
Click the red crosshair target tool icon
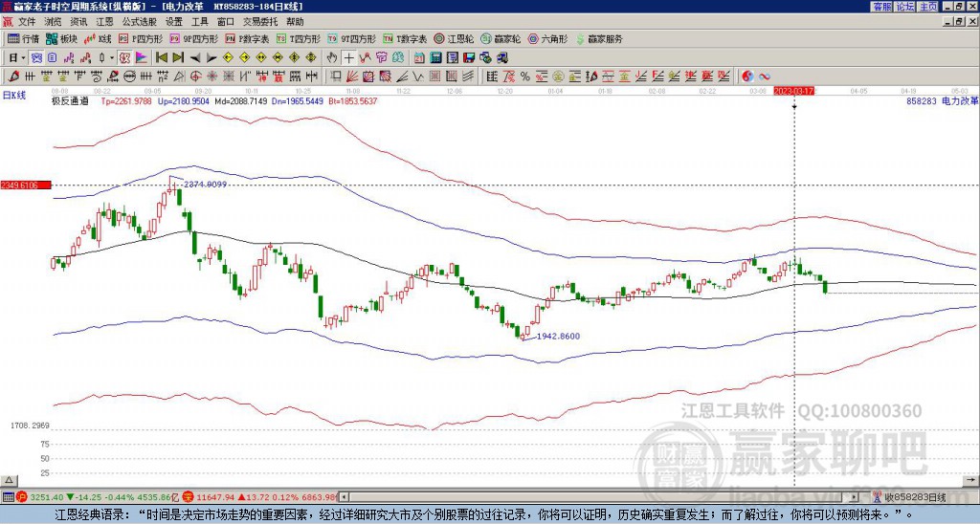(x=195, y=76)
